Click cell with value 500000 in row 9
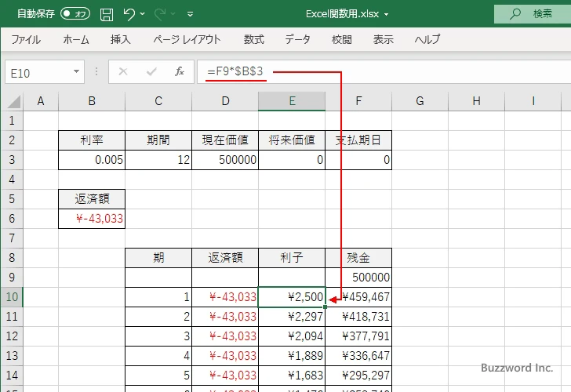The image size is (571, 392). 358,278
